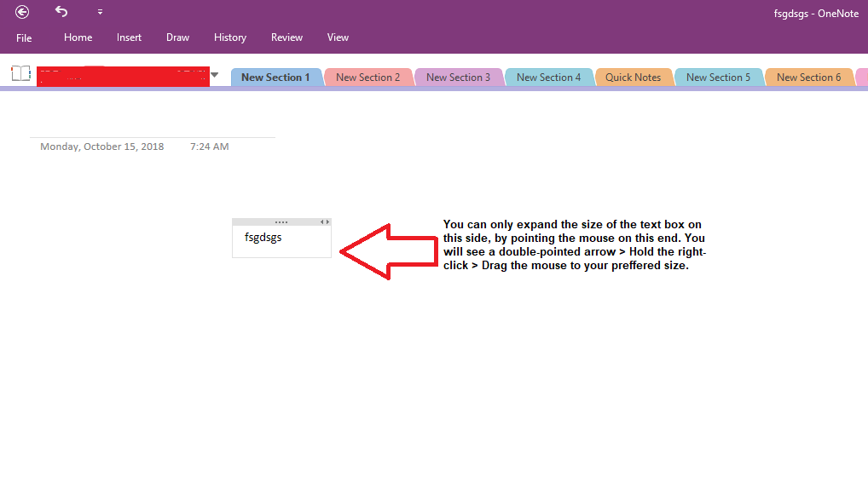
Task: Click the Undo icon
Action: [x=61, y=11]
